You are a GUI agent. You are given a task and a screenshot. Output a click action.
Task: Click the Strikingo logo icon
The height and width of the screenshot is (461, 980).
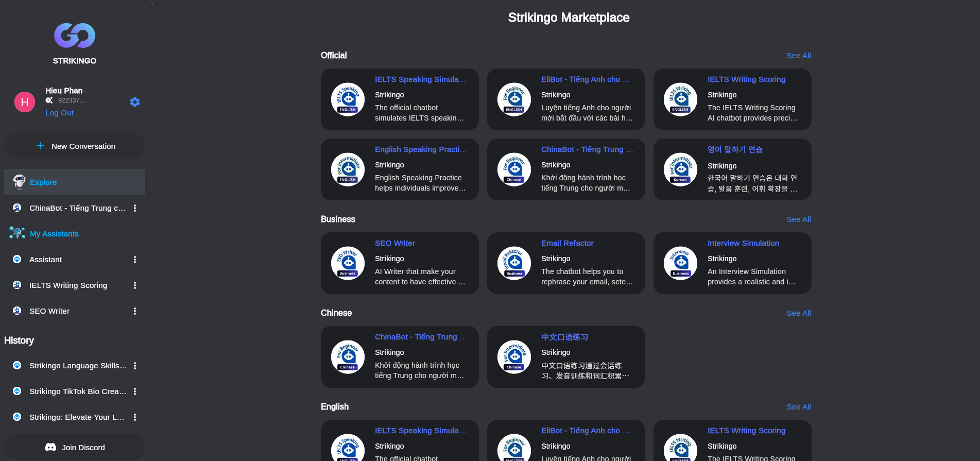75,36
